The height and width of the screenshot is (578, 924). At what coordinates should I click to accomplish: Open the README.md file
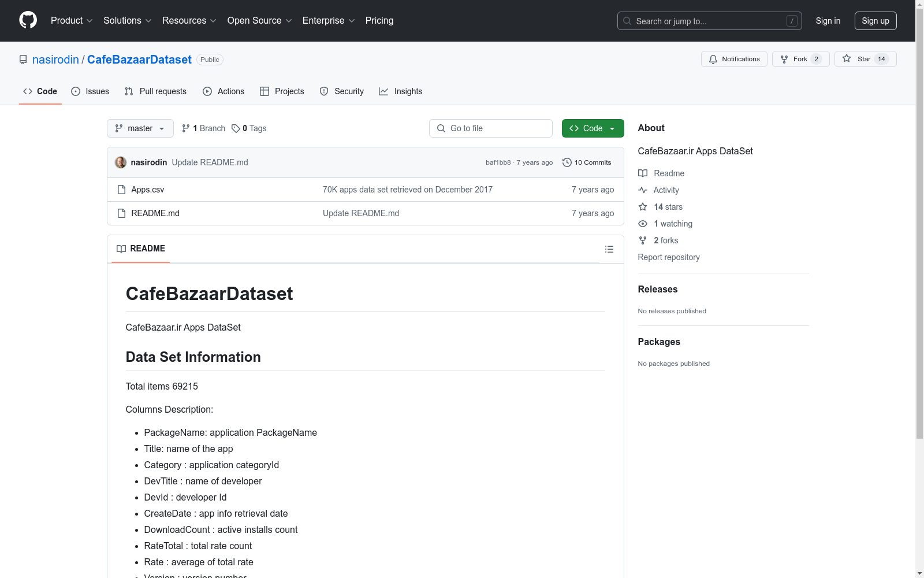[x=155, y=213]
